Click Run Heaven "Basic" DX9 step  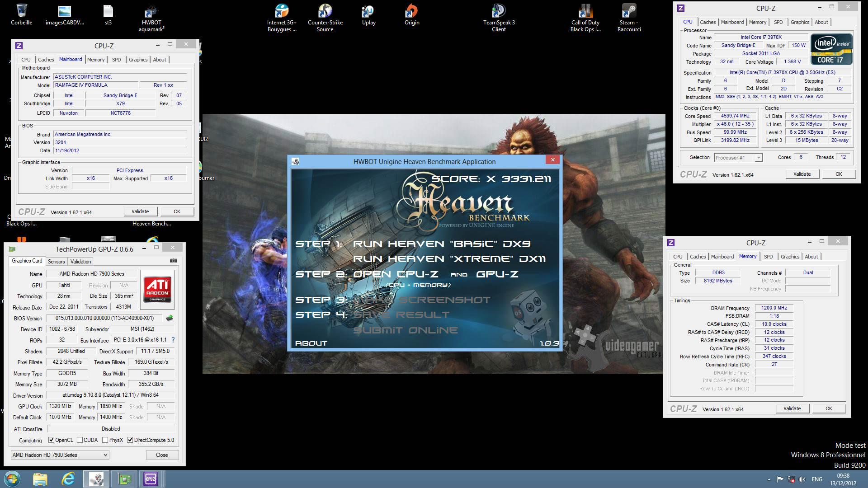point(441,244)
